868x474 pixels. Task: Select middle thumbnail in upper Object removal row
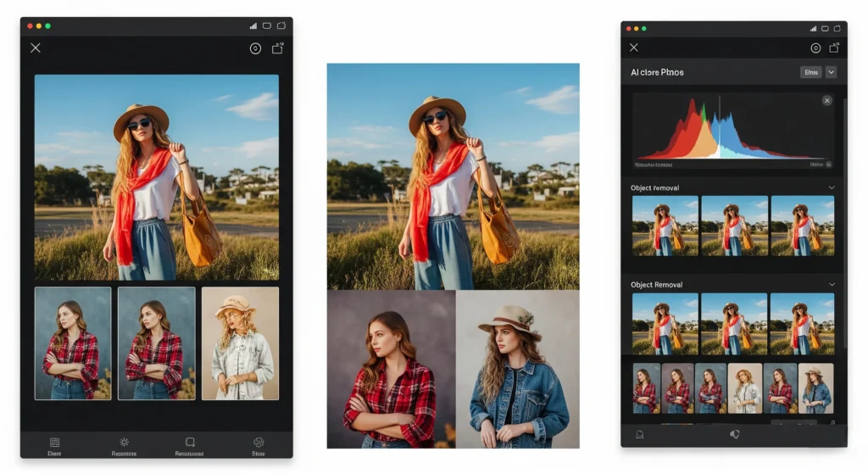point(734,226)
